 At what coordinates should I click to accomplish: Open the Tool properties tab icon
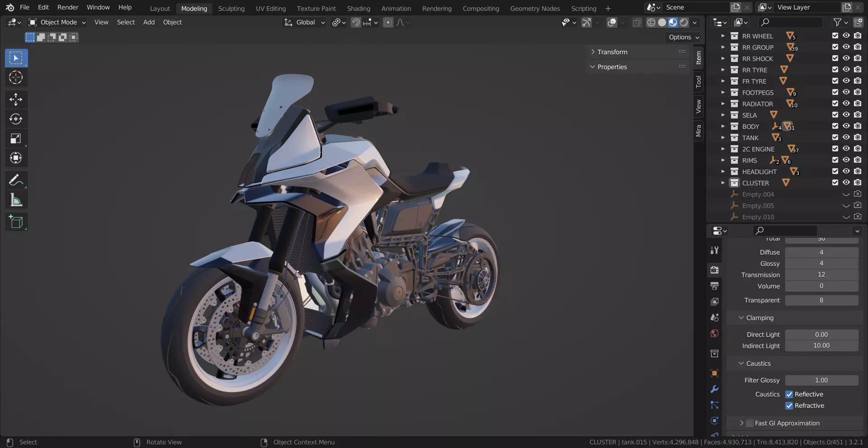(714, 250)
